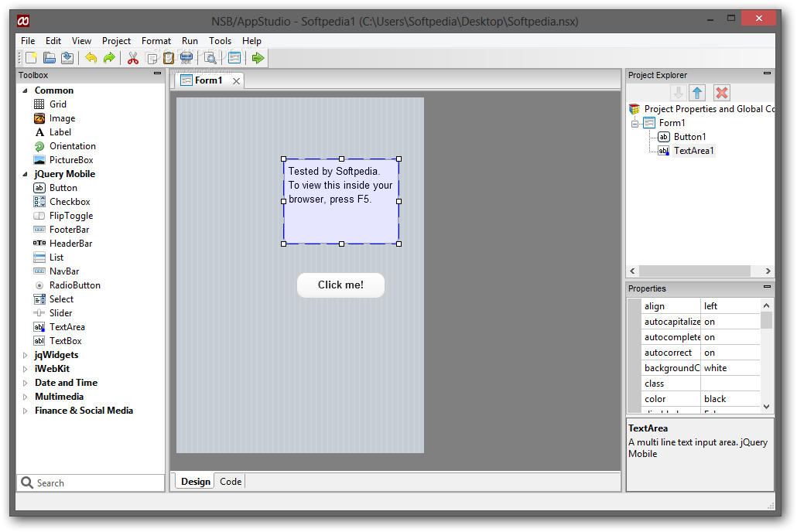Add a new form with toolbar form icon
Image resolution: width=797 pixels, height=532 pixels.
(x=234, y=58)
